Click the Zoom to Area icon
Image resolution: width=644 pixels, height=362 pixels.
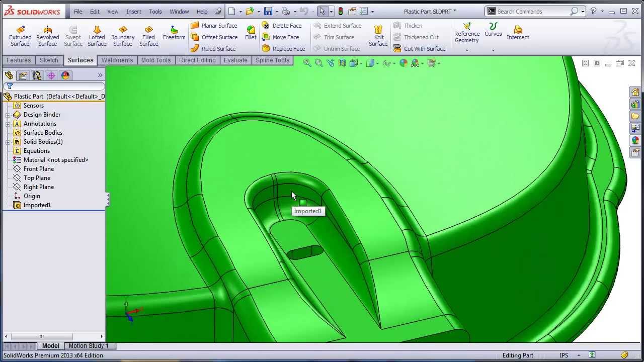(318, 63)
